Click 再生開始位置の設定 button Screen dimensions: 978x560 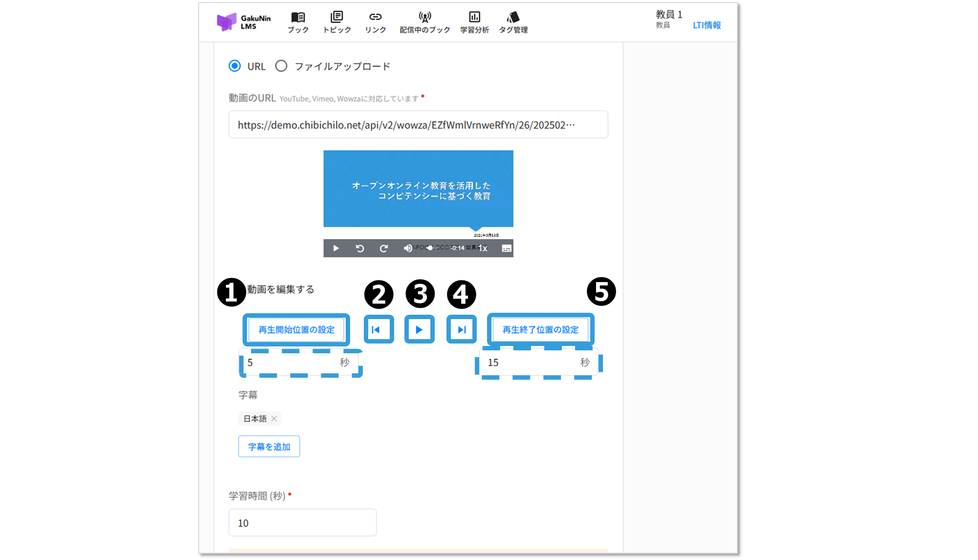(x=296, y=330)
